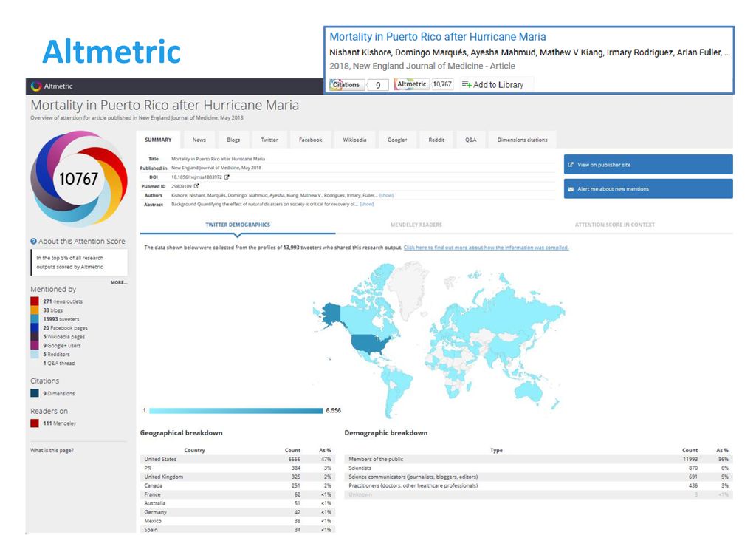Screen dimensions: 756x535
Task: Click the help icon beside About this Attention Score
Action: (33, 241)
